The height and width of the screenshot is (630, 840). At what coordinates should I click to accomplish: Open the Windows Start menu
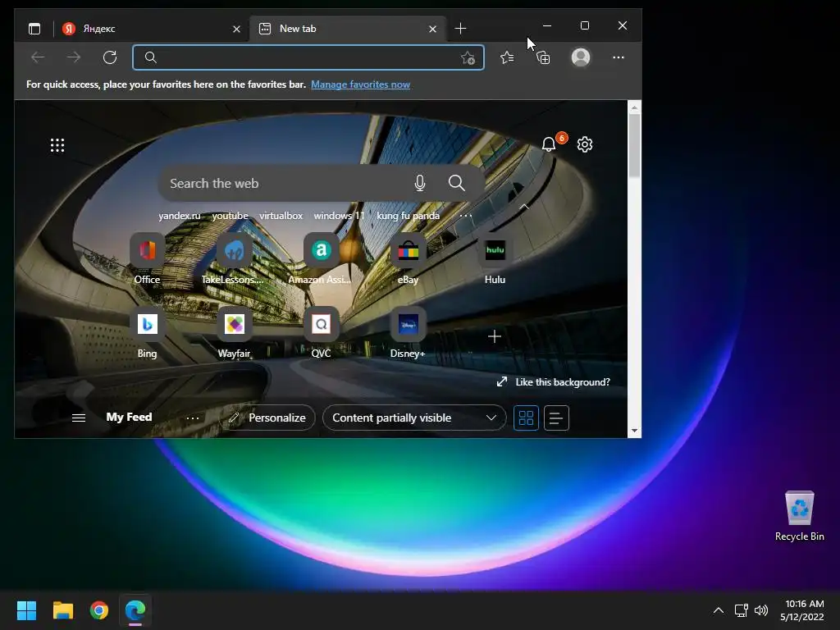[26, 610]
